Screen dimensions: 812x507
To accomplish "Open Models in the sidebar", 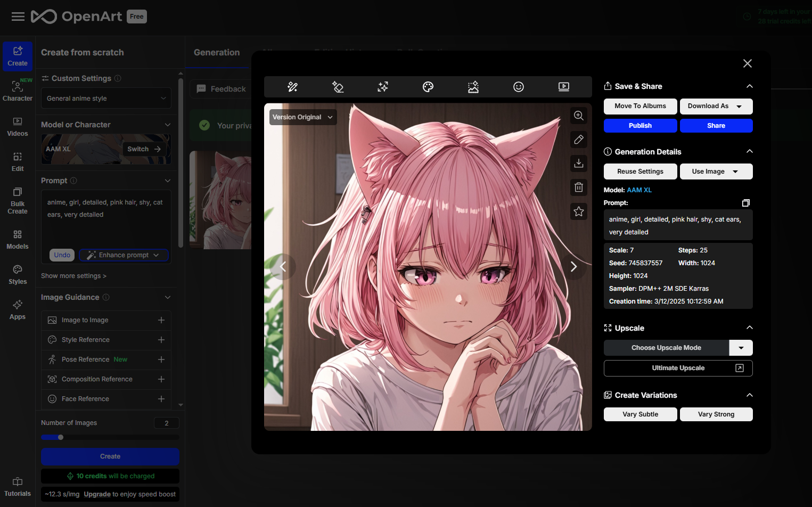I will pyautogui.click(x=18, y=240).
